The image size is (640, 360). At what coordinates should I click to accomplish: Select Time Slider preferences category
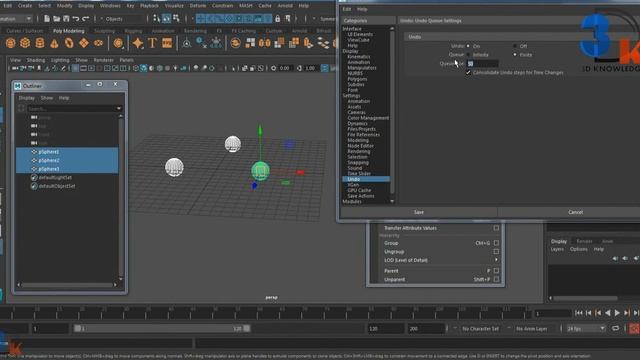coord(359,173)
